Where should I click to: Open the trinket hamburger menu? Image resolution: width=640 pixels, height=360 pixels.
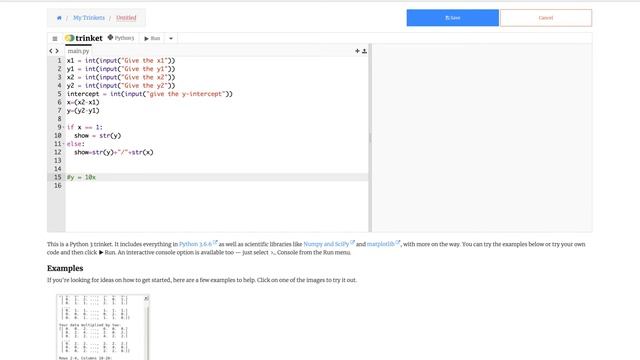55,38
